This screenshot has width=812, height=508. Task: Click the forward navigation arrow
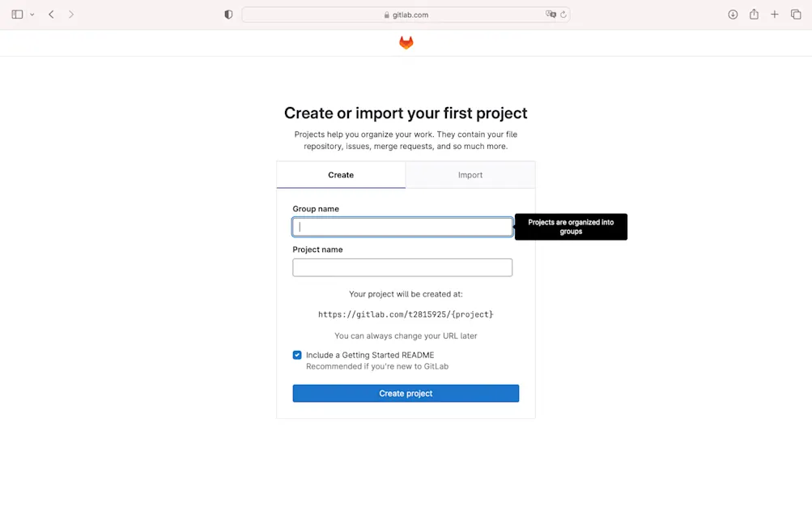tap(70, 14)
